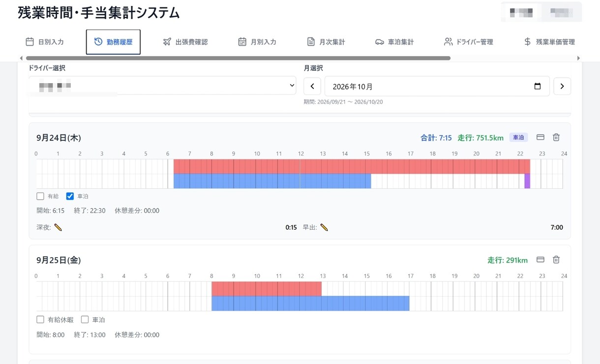
Task: Click the tab scrollbar left arrow
Action: (x=21, y=58)
